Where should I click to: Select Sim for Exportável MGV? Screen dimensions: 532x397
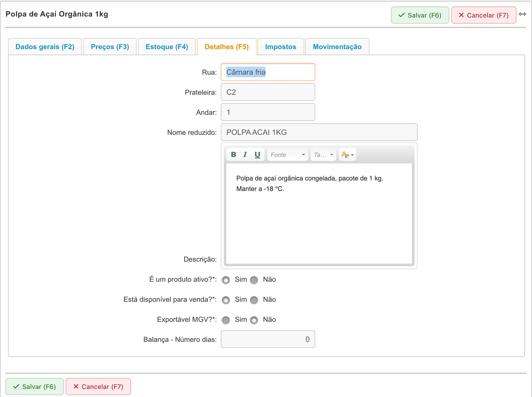pyautogui.click(x=226, y=320)
